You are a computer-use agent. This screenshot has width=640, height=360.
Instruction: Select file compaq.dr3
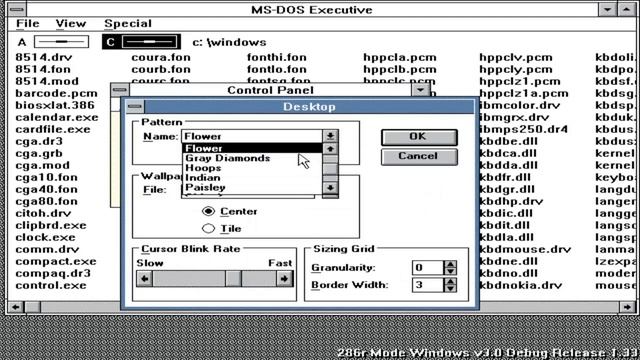tap(53, 273)
